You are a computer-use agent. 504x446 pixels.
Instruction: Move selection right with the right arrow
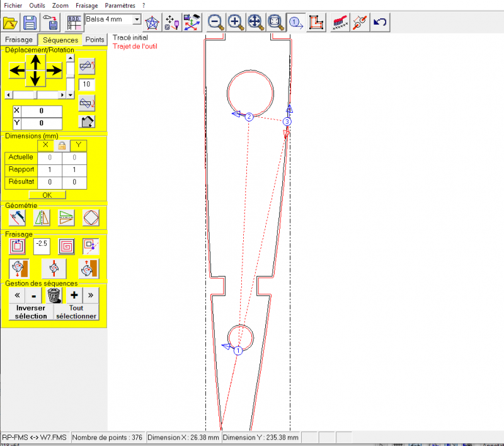pyautogui.click(x=54, y=71)
